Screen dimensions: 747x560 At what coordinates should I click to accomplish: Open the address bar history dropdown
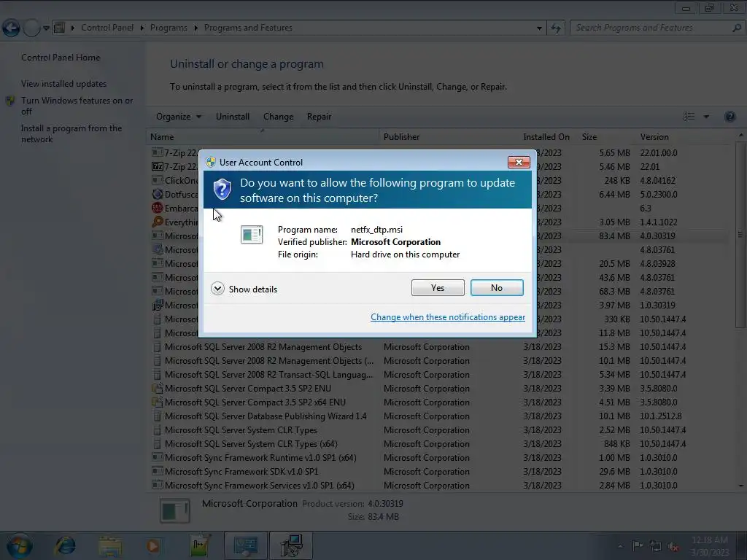tap(539, 28)
